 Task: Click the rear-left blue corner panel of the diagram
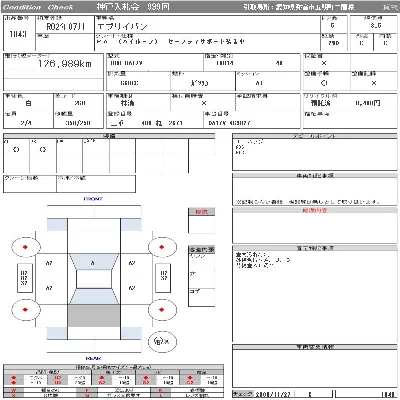tap(57, 333)
